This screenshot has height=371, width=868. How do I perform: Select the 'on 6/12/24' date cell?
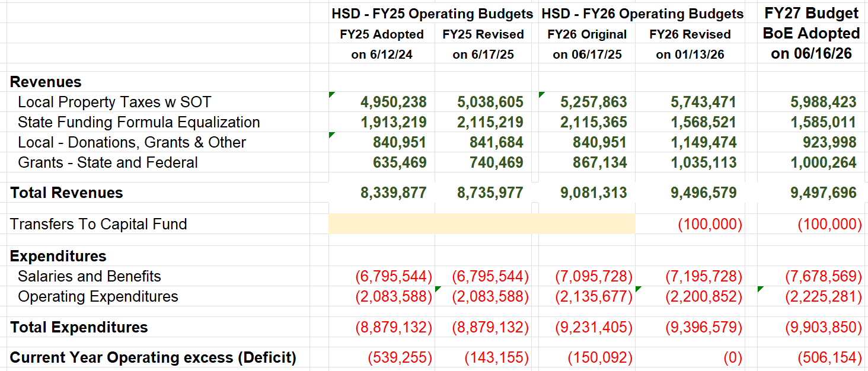tap(382, 55)
